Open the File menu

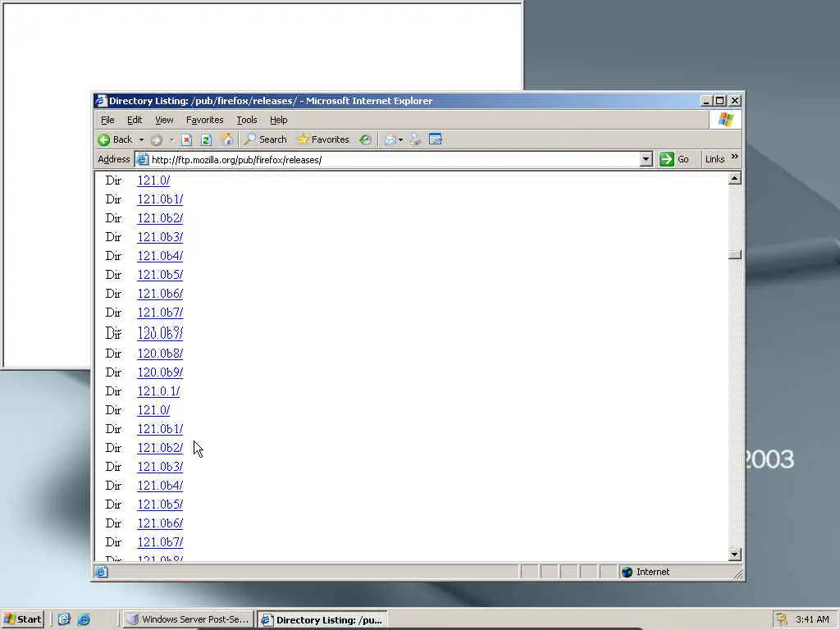pos(107,120)
